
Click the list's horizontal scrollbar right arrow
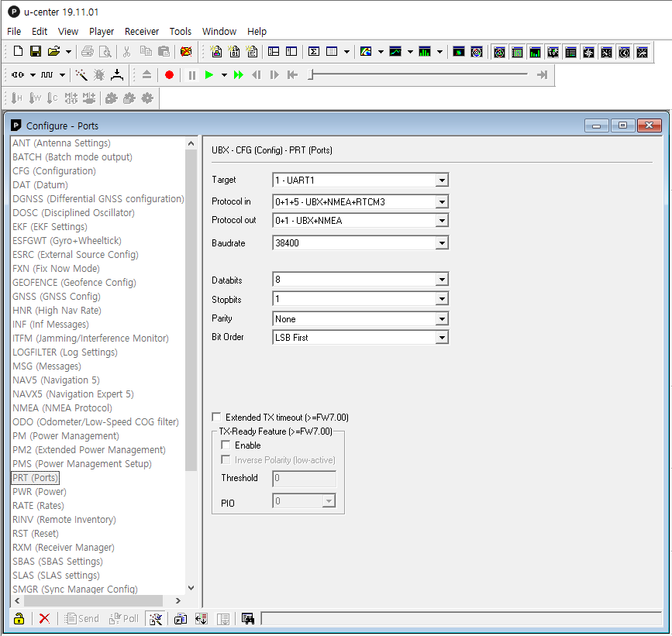coord(178,601)
